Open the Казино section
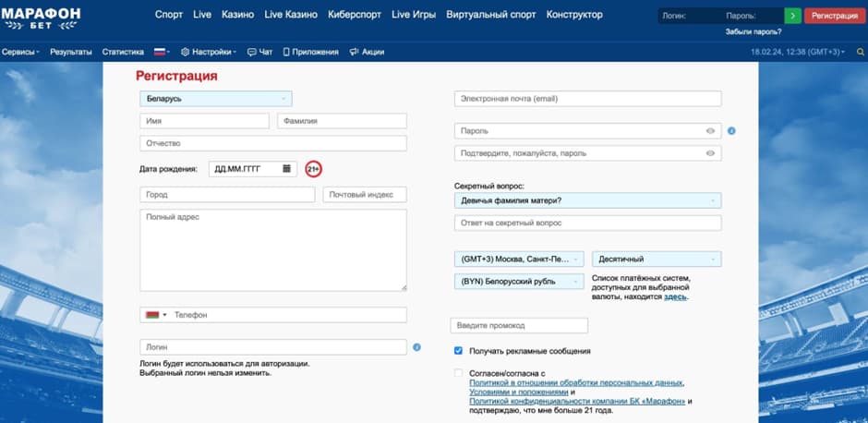Image resolution: width=868 pixels, height=423 pixels. click(x=237, y=15)
